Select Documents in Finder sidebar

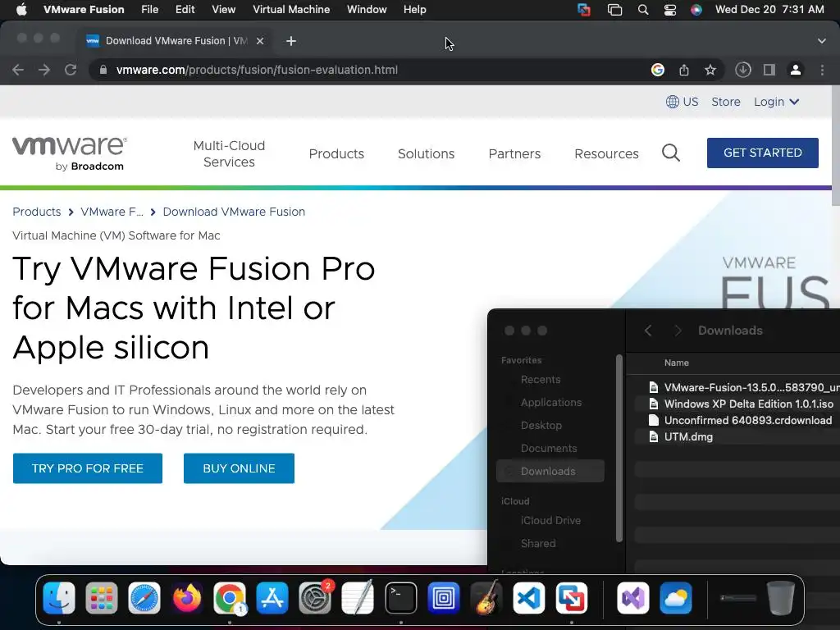(549, 449)
